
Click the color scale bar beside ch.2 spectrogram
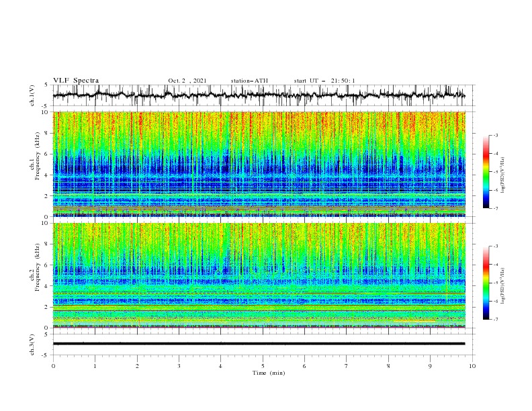tap(486, 283)
